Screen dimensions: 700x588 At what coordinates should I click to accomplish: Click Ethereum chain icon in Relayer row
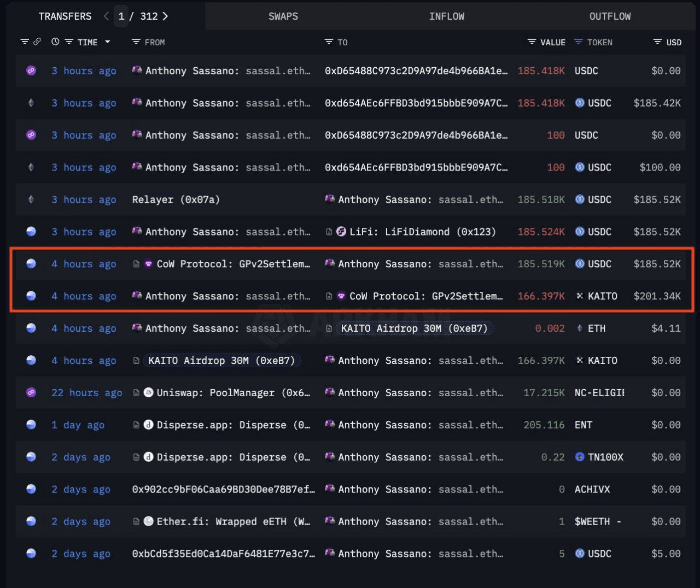pyautogui.click(x=31, y=199)
